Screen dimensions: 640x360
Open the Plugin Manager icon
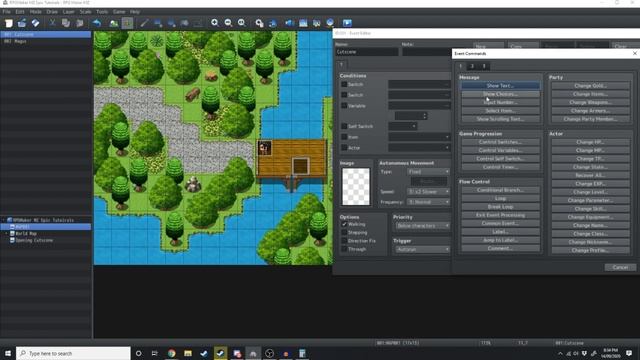[x=273, y=23]
